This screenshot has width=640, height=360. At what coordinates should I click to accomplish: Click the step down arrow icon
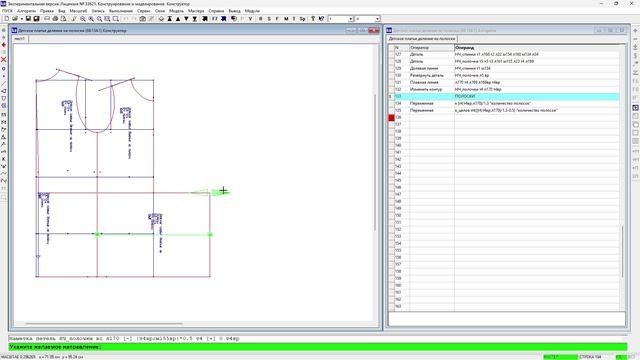coord(187,18)
